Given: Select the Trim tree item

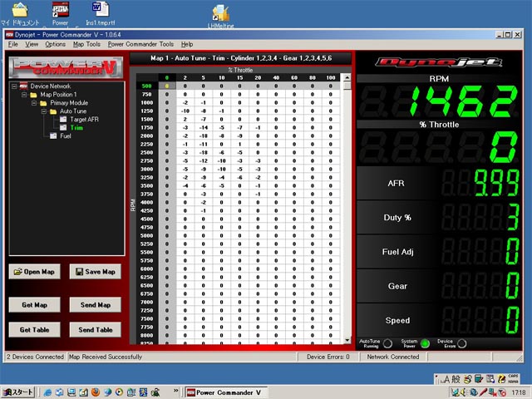Looking at the screenshot, I should click(76, 127).
